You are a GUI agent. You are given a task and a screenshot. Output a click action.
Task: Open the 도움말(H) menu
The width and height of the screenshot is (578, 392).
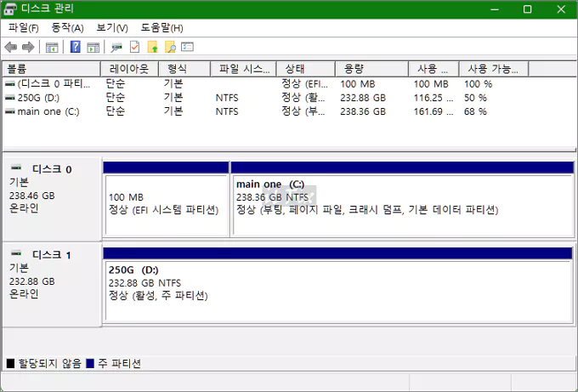(x=161, y=28)
